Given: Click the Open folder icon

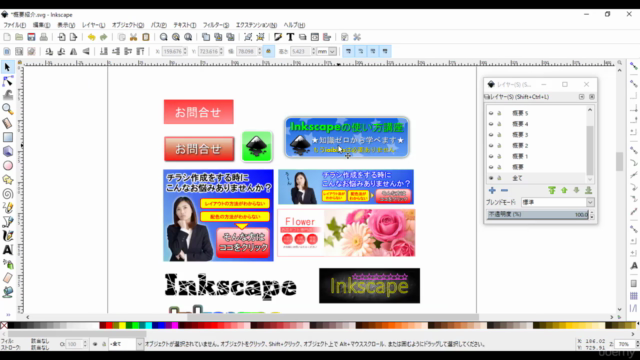Looking at the screenshot, I should [x=19, y=37].
